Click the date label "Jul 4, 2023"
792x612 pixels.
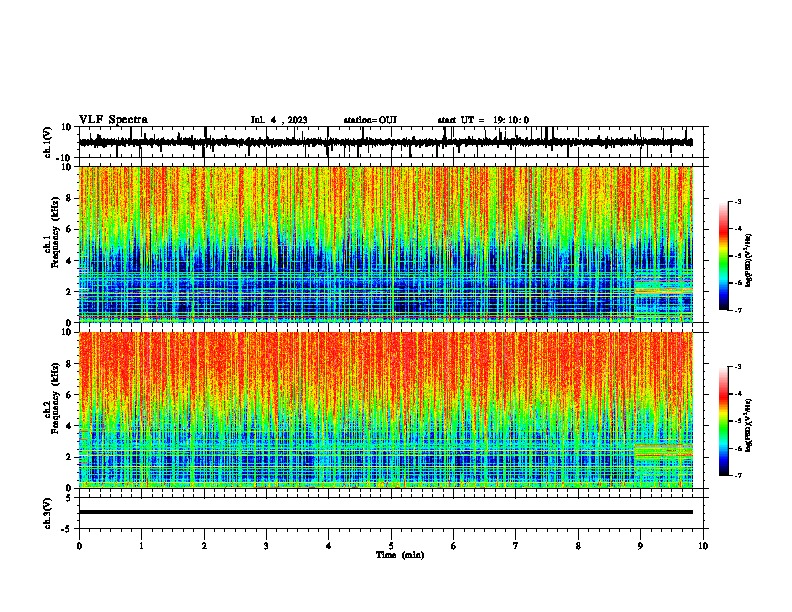(x=279, y=120)
